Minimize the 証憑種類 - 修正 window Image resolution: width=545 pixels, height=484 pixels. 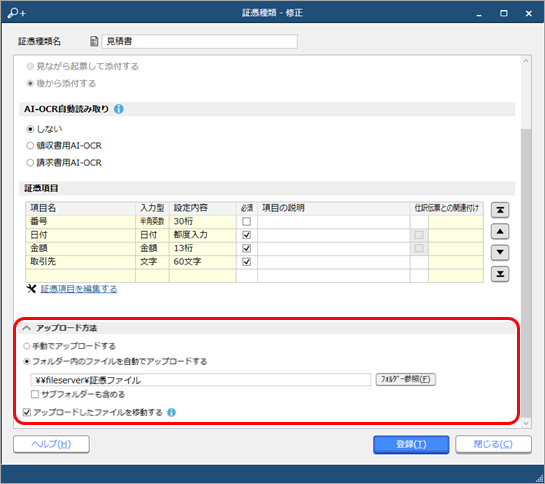pyautogui.click(x=479, y=14)
